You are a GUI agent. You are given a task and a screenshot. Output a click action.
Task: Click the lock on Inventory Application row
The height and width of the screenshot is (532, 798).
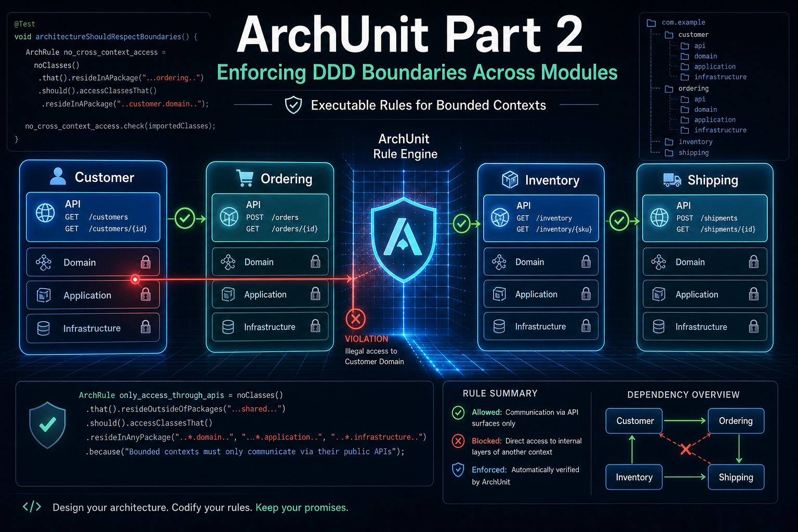click(586, 294)
